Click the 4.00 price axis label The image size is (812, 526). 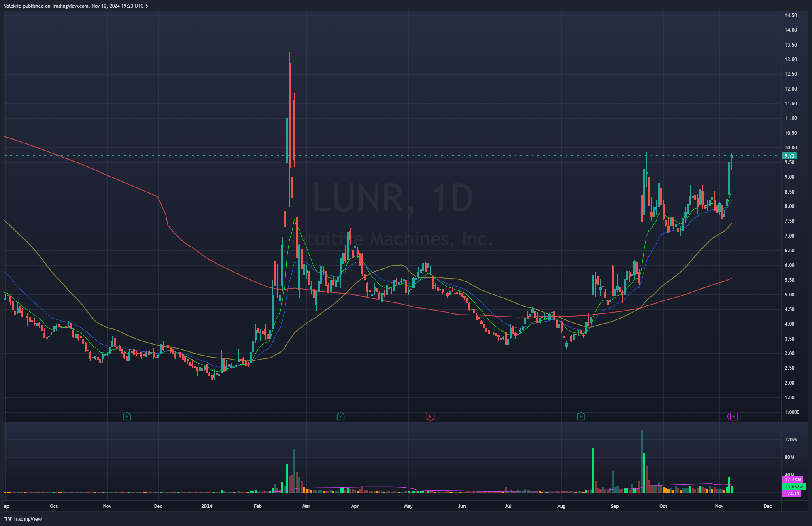789,324
